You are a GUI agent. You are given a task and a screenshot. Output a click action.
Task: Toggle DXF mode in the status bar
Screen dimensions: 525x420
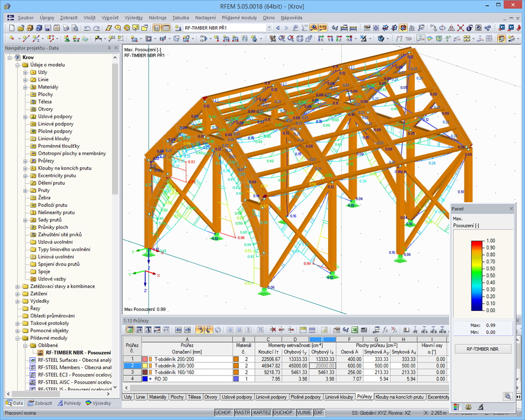pos(319,412)
